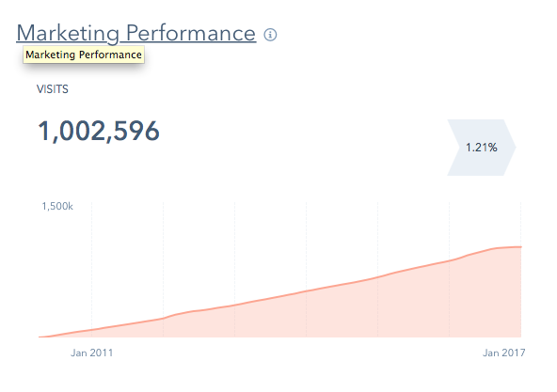
Task: Click the fifth dashed vertical gridline
Action: [377, 238]
